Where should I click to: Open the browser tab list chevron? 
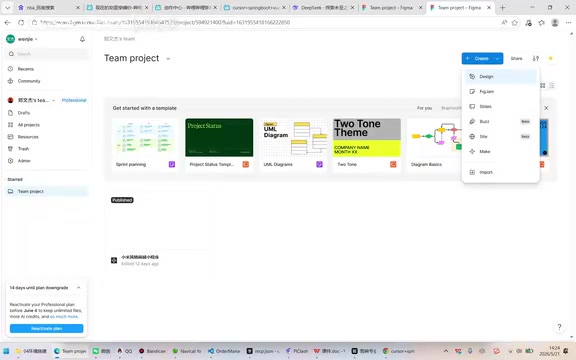click(7, 8)
